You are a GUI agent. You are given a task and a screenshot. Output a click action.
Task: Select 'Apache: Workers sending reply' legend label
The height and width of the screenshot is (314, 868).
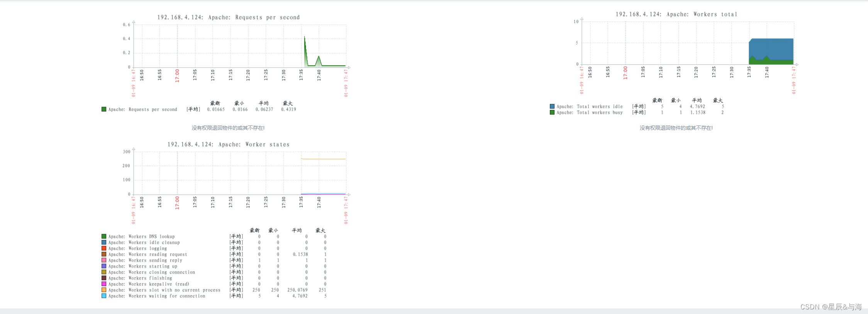[145, 260]
